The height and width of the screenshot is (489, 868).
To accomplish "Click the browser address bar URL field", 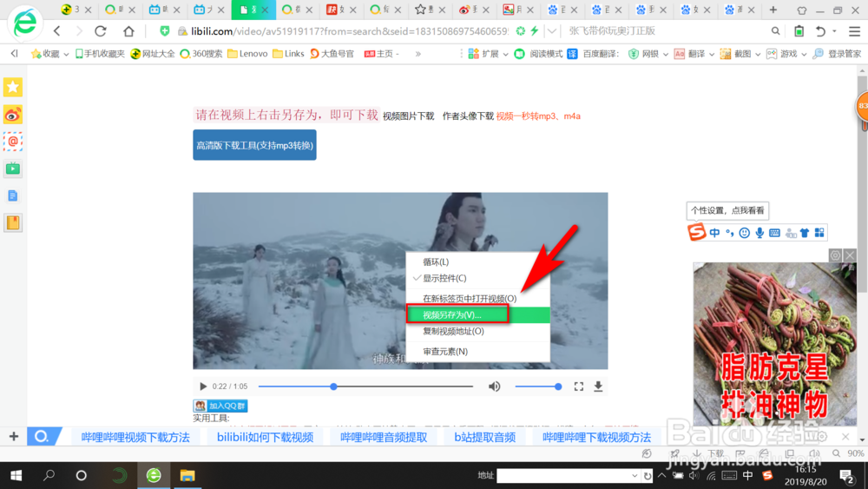I will point(349,31).
